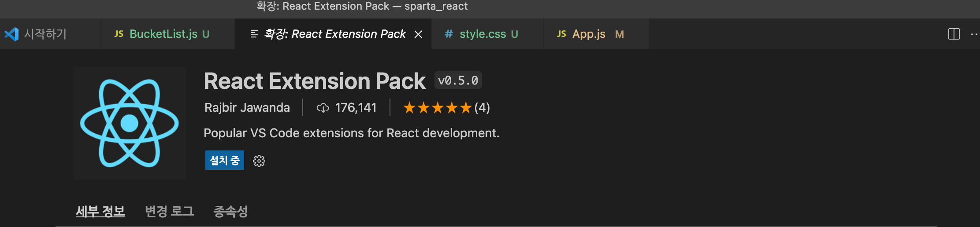Click the JS file icon on BucketList.js tab
980x227 pixels.
(119, 34)
